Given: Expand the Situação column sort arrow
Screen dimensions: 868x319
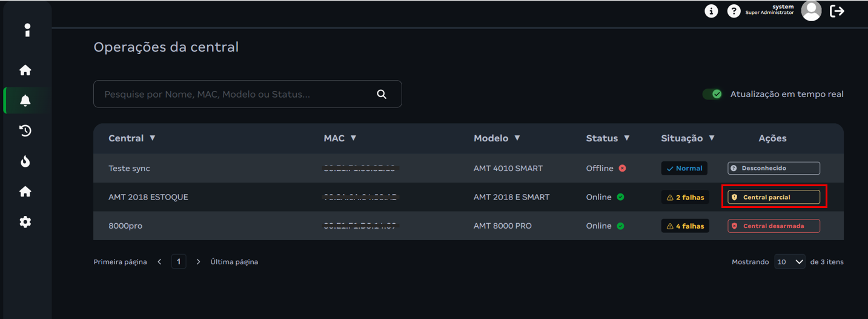Looking at the screenshot, I should click(712, 138).
